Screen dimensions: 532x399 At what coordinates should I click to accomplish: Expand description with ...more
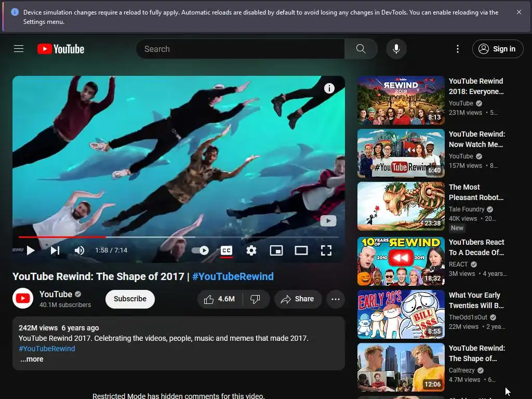tap(32, 359)
